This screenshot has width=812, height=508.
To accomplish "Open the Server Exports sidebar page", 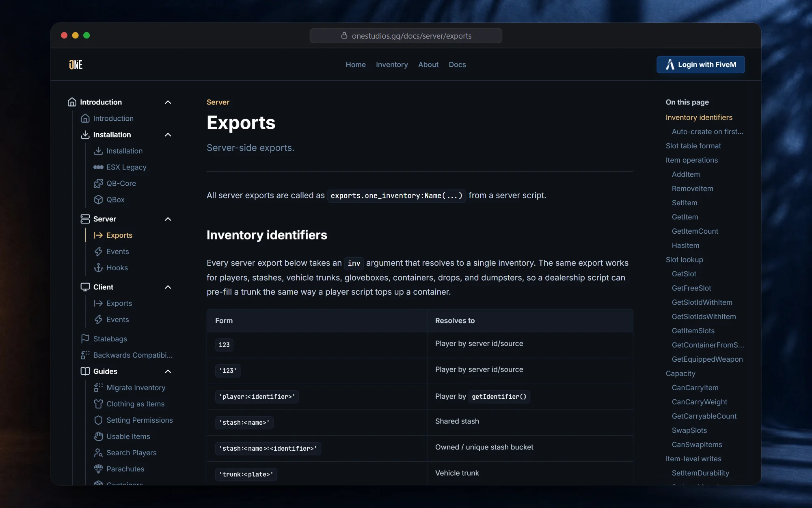I will coord(119,235).
